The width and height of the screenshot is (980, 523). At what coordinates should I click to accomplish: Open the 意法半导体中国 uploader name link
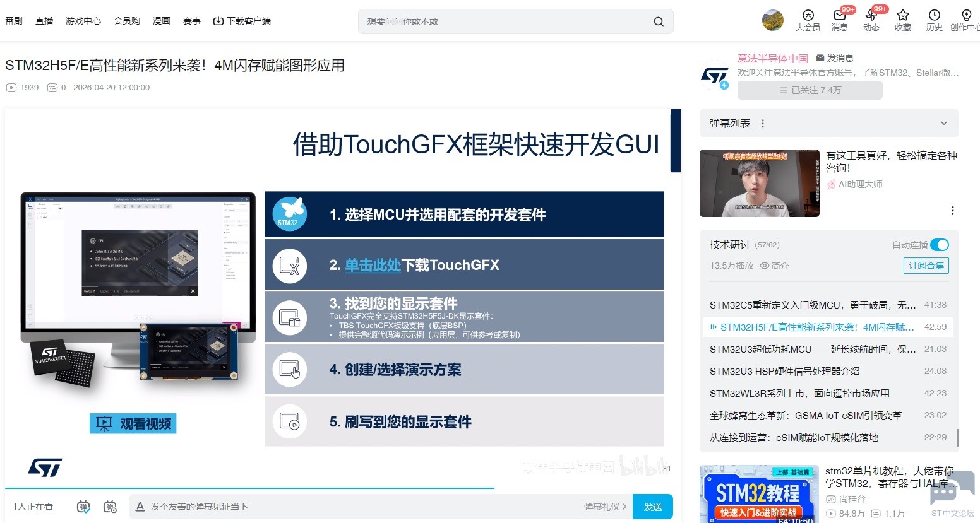click(773, 58)
